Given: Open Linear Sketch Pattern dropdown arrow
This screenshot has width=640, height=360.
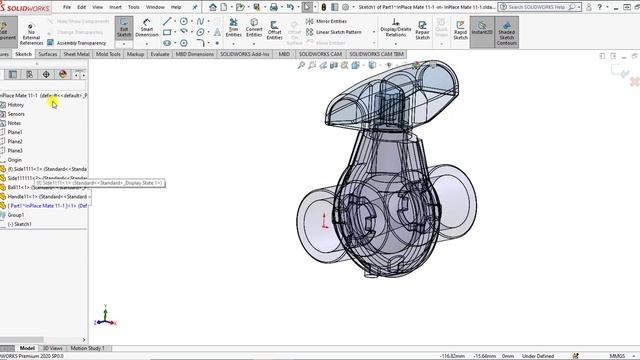Looking at the screenshot, I should [x=373, y=32].
